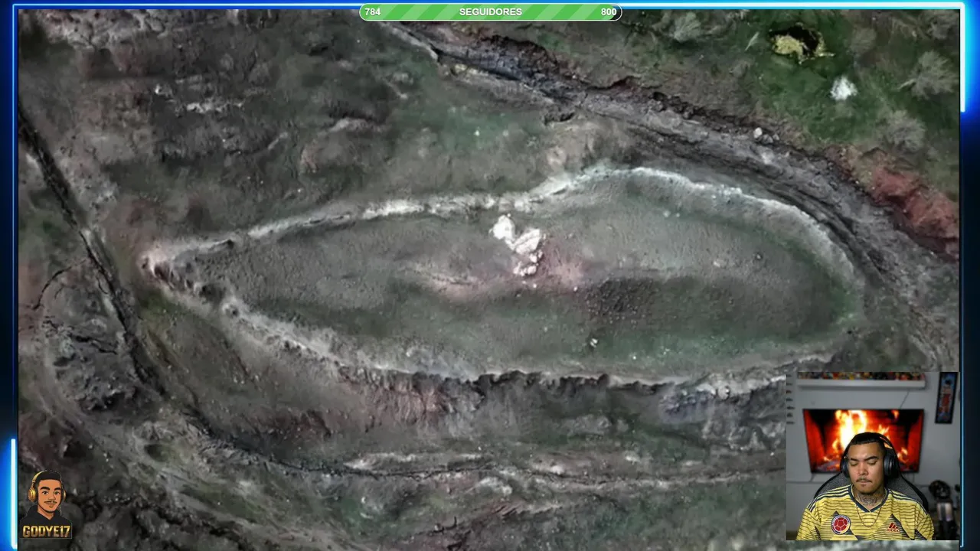Click the white rock formation at the crater center

(519, 244)
